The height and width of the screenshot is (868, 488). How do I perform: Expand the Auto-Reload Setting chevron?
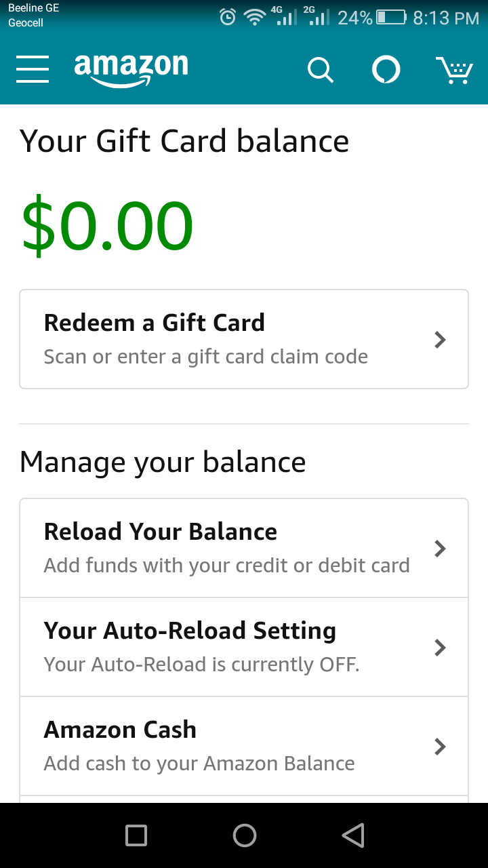[x=440, y=648]
